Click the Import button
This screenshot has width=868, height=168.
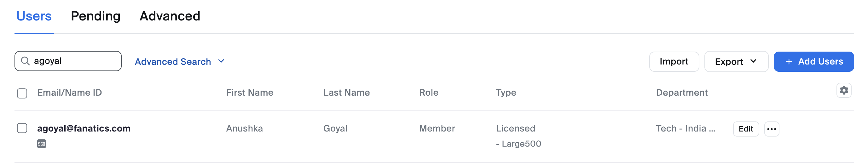point(674,62)
